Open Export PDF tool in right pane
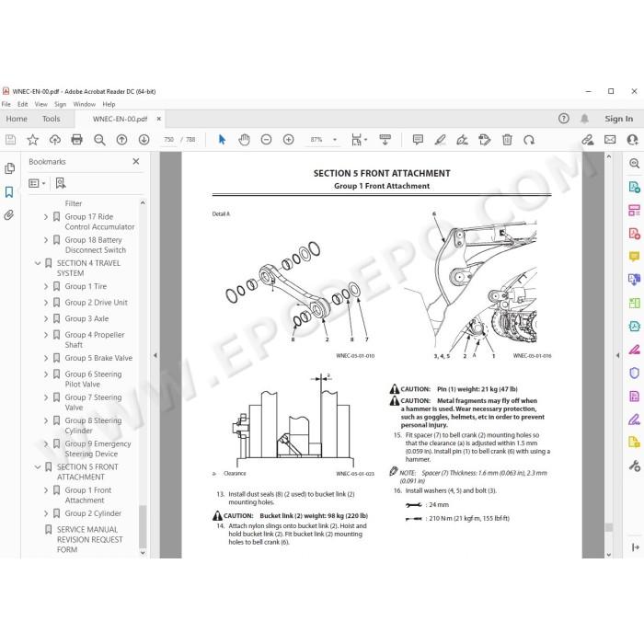Screen dimensions: 644x644 [634, 187]
